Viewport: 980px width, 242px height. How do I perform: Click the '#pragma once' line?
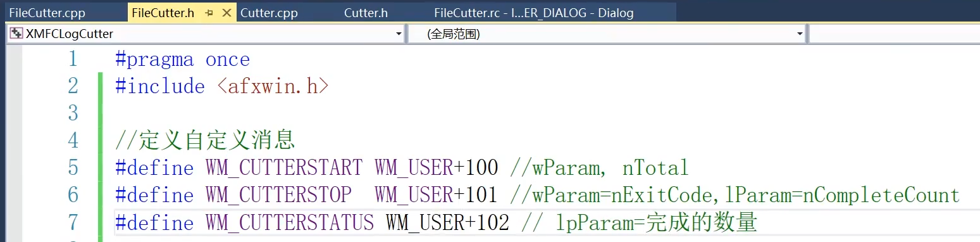click(183, 60)
